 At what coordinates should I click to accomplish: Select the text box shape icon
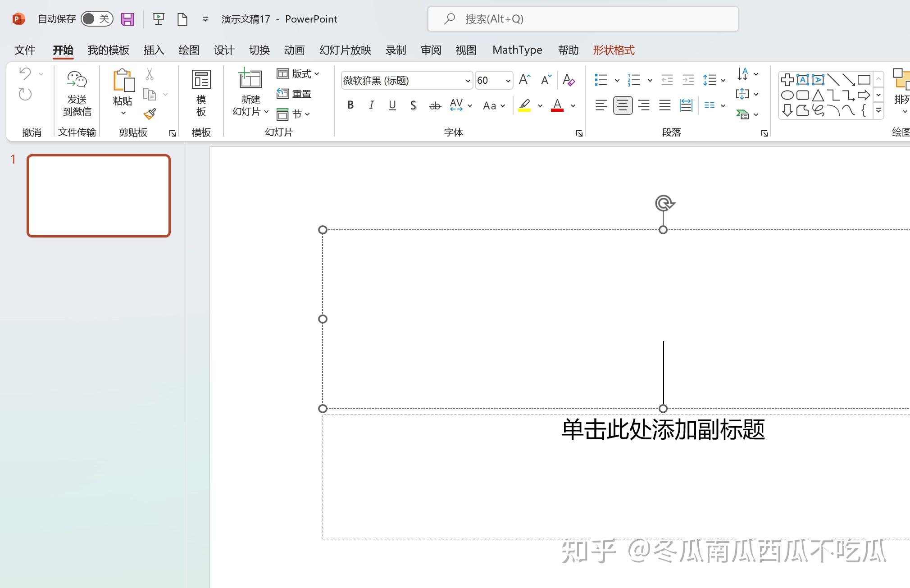click(x=803, y=80)
